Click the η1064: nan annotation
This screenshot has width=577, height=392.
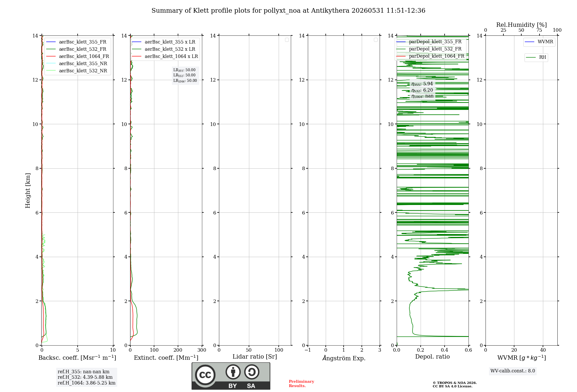[x=422, y=96]
